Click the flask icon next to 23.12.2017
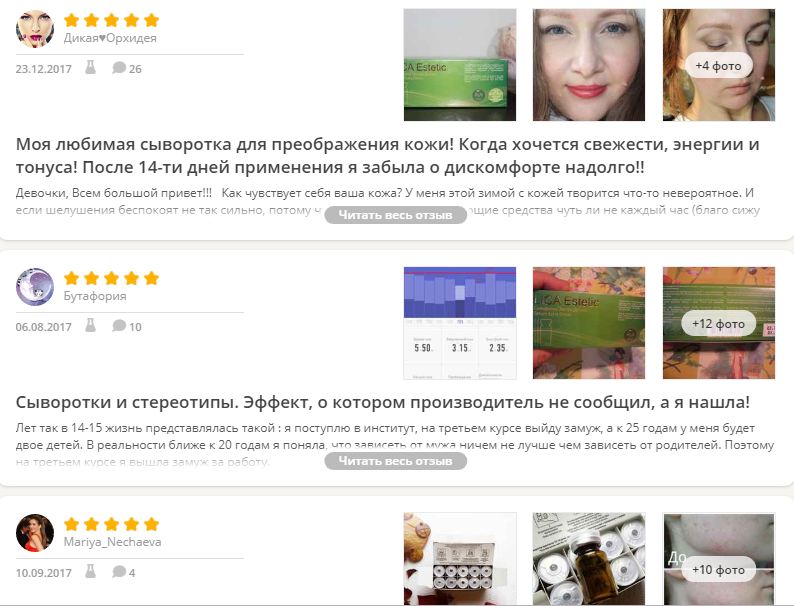This screenshot has width=794, height=606. click(90, 67)
